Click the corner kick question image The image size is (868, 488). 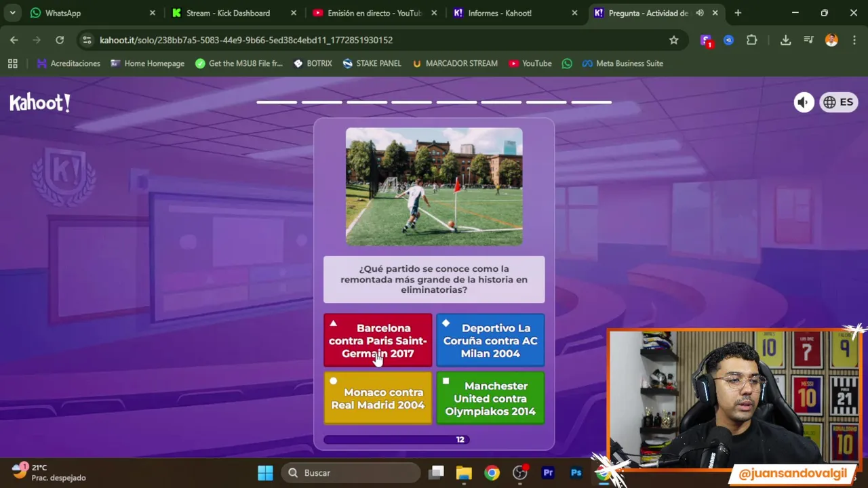[x=434, y=186]
